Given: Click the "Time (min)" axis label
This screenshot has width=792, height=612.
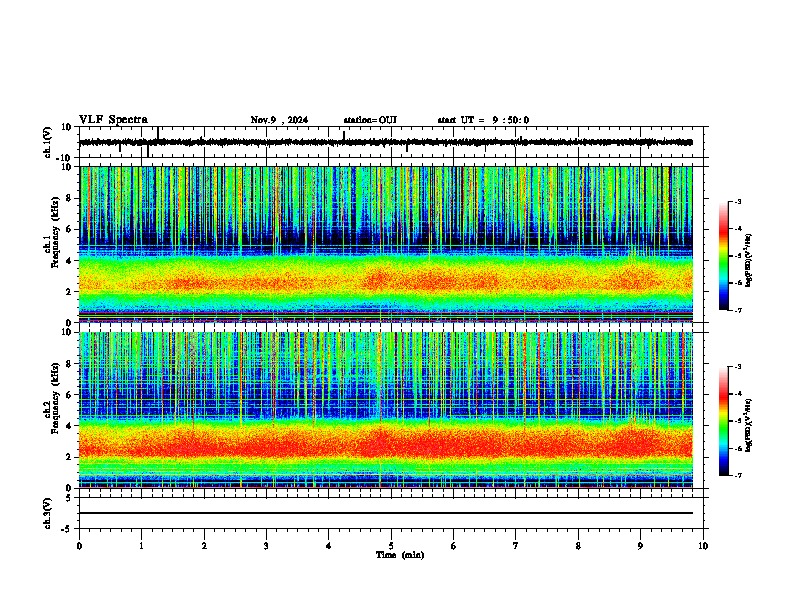Looking at the screenshot, I should [400, 555].
